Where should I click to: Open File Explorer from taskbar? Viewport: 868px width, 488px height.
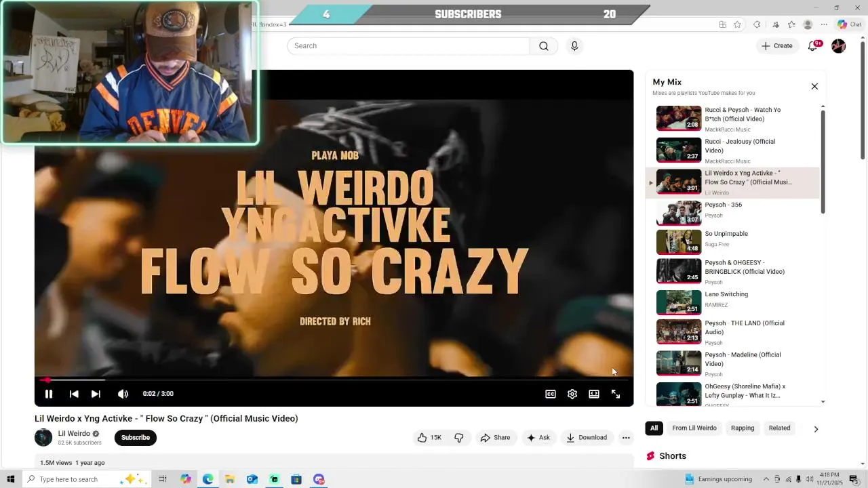(230, 479)
